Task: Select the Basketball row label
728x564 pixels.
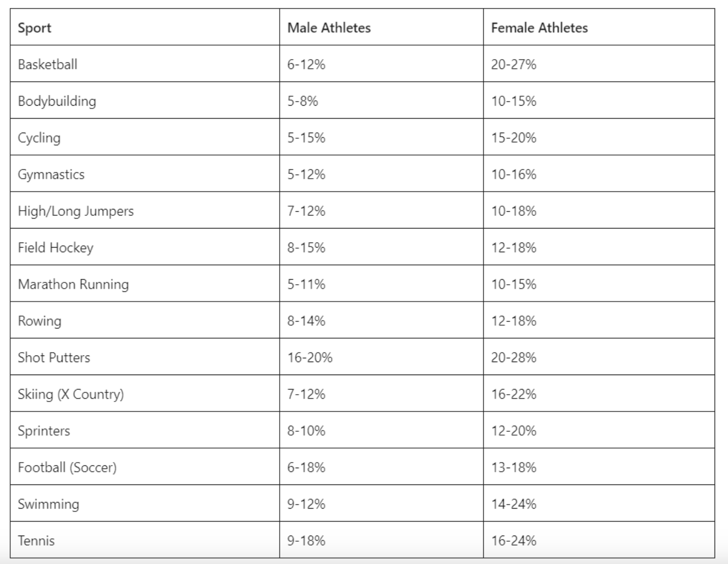Action: (47, 64)
